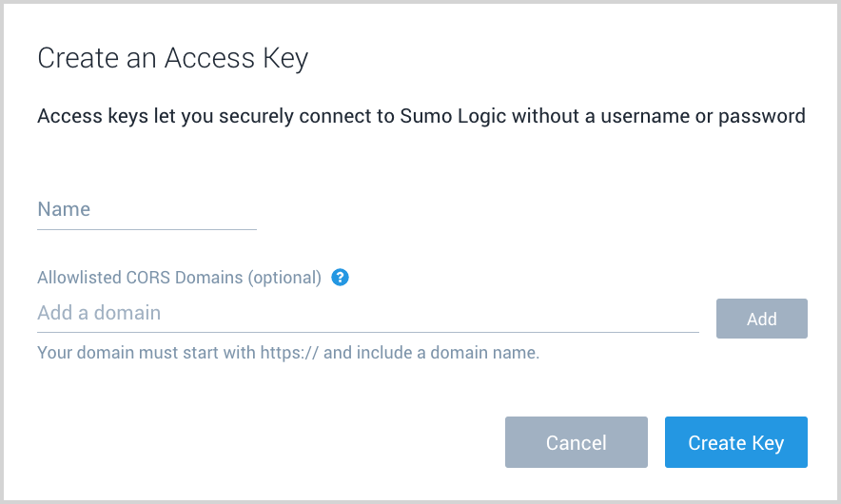Click the access keys description sentence
Screen dimensions: 841x504
click(420, 117)
